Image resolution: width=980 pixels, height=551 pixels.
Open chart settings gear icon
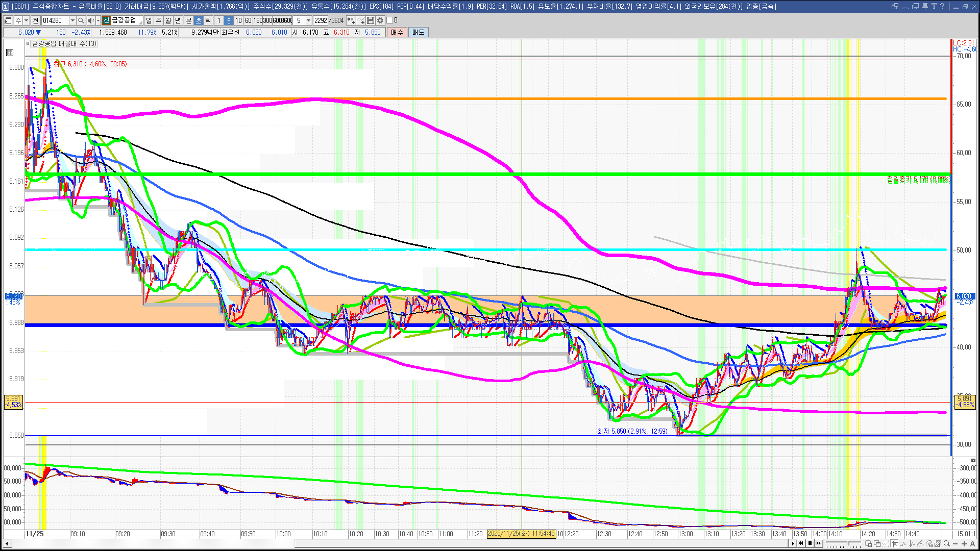tap(380, 20)
